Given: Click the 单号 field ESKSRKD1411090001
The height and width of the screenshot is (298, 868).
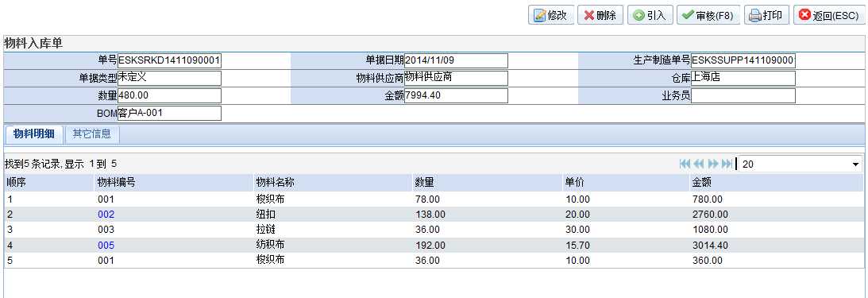Looking at the screenshot, I should [x=169, y=60].
